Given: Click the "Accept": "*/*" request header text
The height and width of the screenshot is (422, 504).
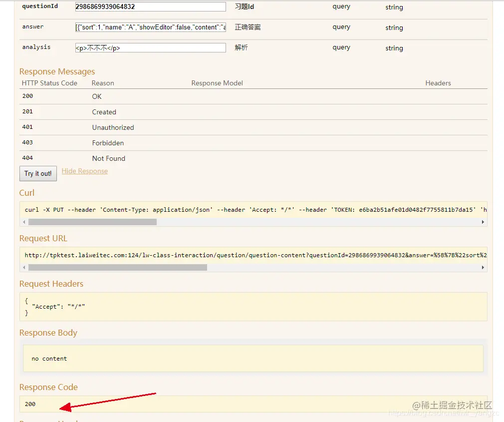Looking at the screenshot, I should click(x=58, y=307).
